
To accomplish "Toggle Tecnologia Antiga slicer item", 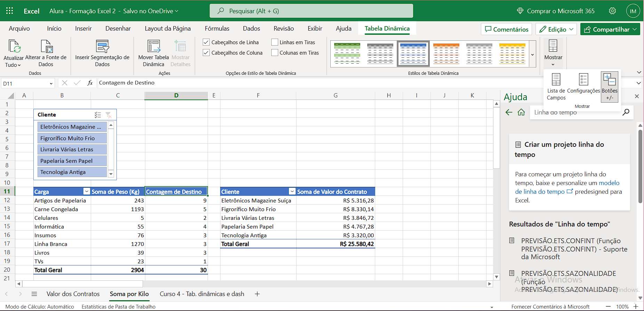I will click(72, 172).
